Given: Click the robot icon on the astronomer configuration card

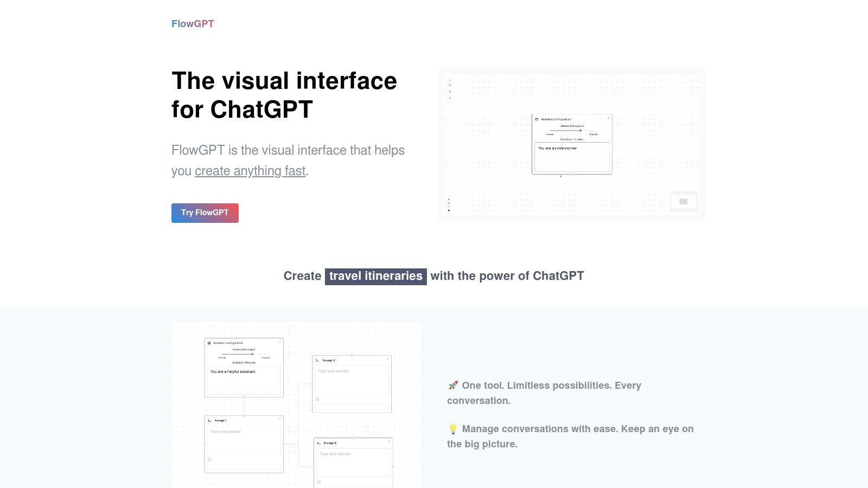Looking at the screenshot, I should [537, 119].
